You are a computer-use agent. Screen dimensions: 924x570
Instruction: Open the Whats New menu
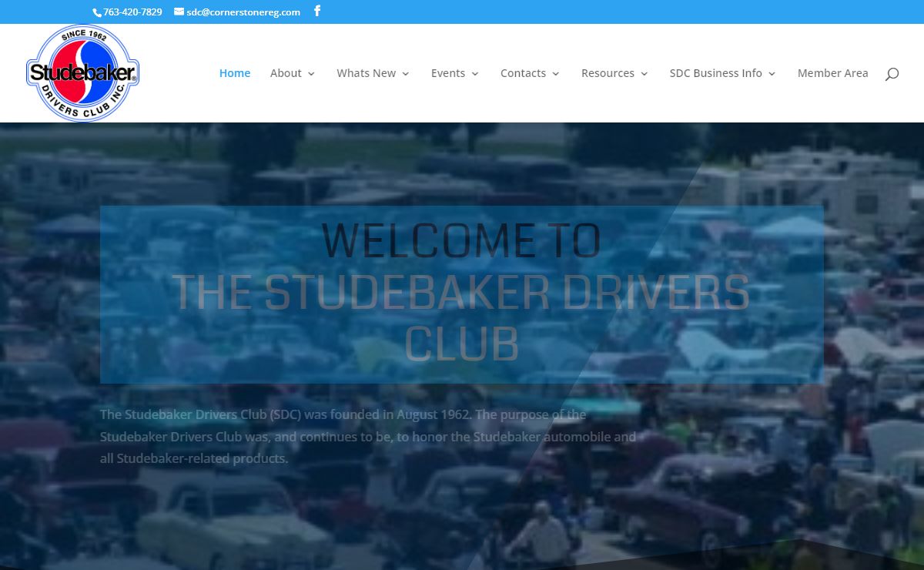click(x=367, y=73)
